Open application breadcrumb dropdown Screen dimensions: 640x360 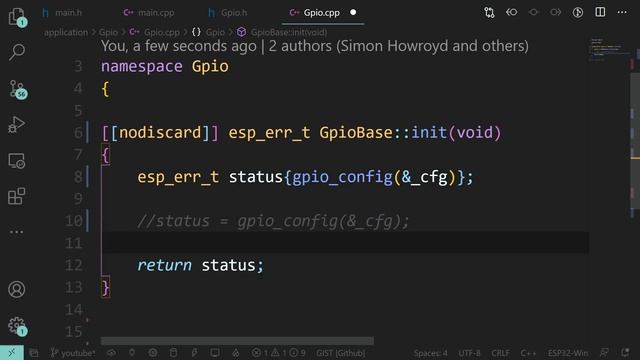point(66,32)
